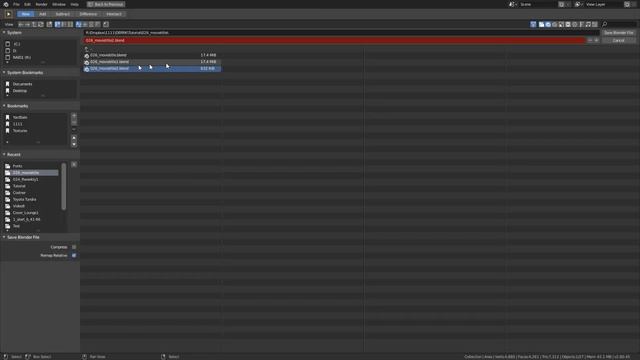Screen dimensions: 640x360
Task: Click the select tool icon beside New
Action: click(x=8, y=14)
